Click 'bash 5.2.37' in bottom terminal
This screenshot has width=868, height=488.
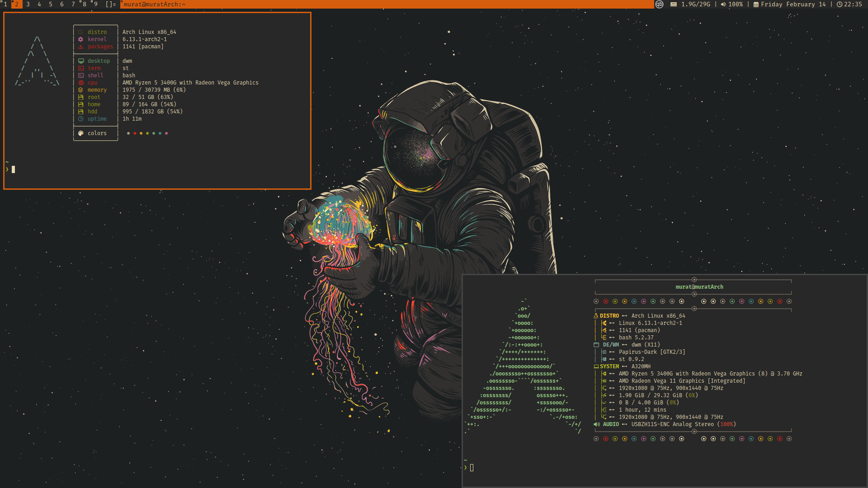click(x=636, y=338)
